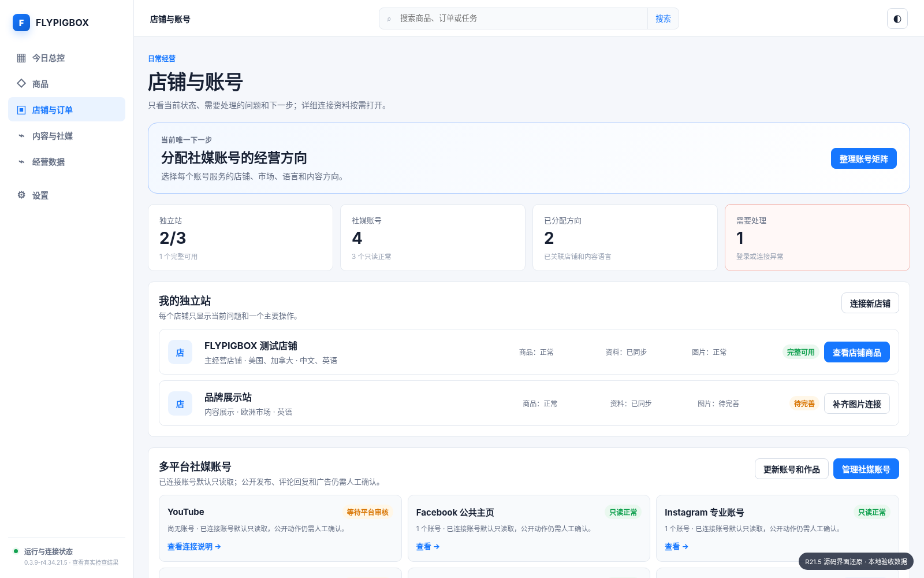The height and width of the screenshot is (578, 924).
Task: Click the 社媒账号 4 stat card
Action: 433,238
